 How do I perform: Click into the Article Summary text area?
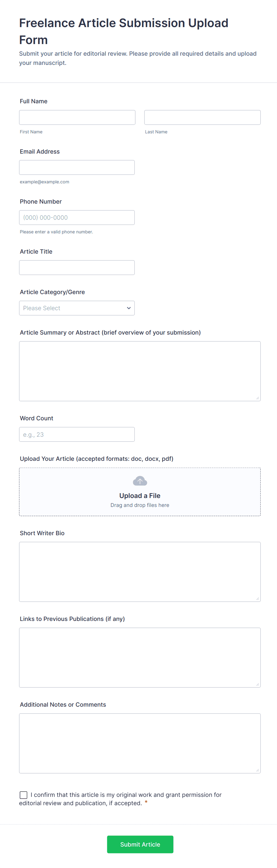pos(139,371)
